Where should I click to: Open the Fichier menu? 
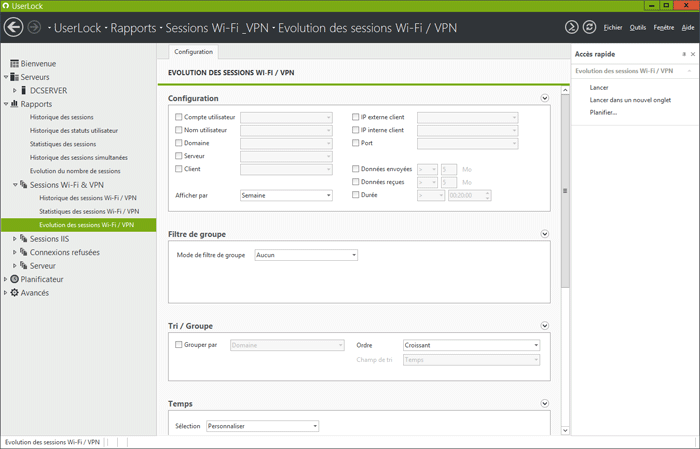613,28
